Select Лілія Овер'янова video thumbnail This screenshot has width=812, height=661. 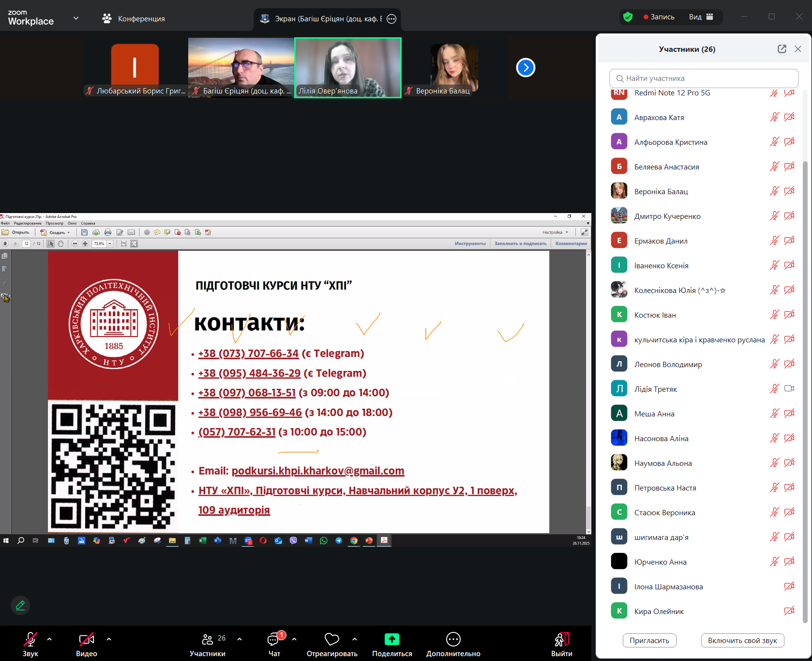click(348, 68)
